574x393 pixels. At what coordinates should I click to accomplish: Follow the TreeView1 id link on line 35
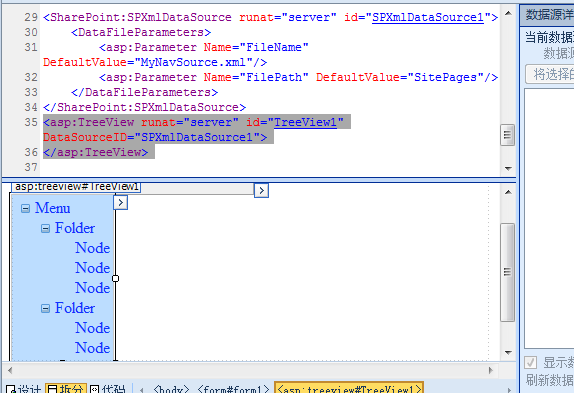305,122
